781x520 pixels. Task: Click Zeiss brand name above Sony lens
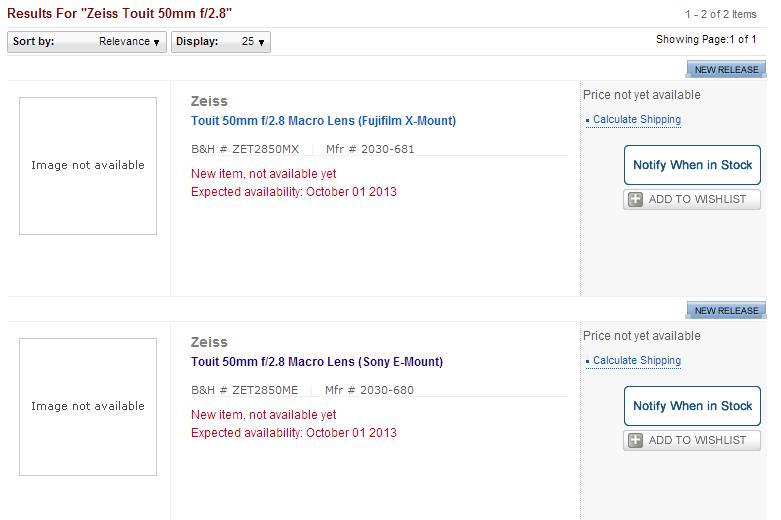tap(209, 342)
